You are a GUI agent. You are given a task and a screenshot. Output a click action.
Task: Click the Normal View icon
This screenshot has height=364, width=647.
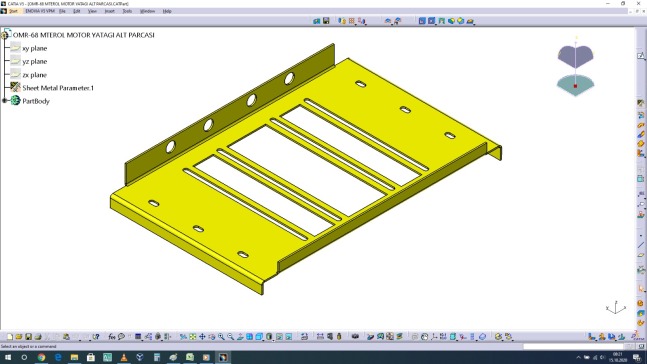pos(240,337)
